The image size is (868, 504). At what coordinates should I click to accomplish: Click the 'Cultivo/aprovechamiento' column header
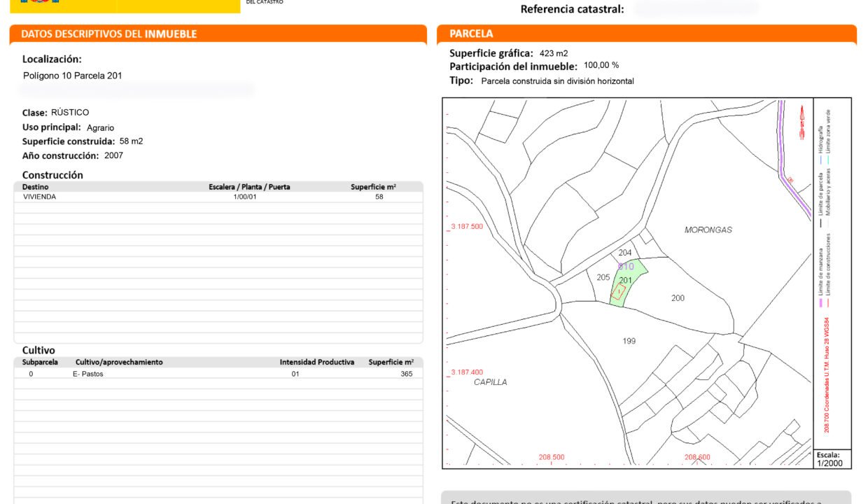119,362
